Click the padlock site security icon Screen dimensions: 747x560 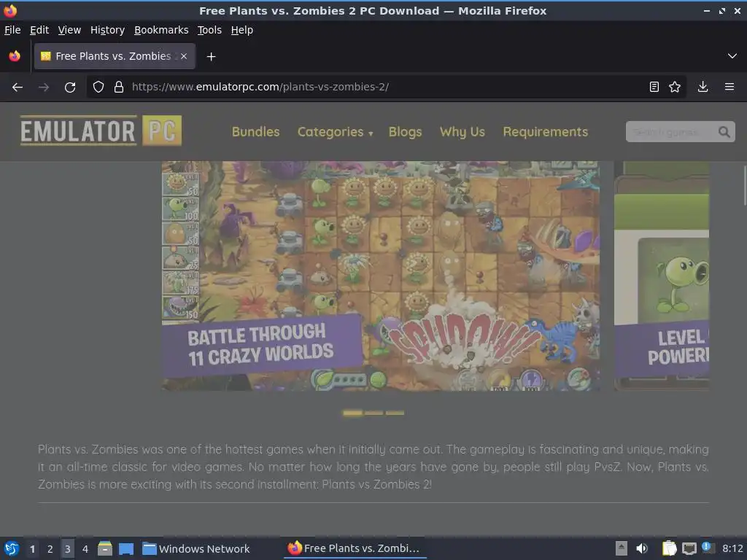tap(119, 87)
